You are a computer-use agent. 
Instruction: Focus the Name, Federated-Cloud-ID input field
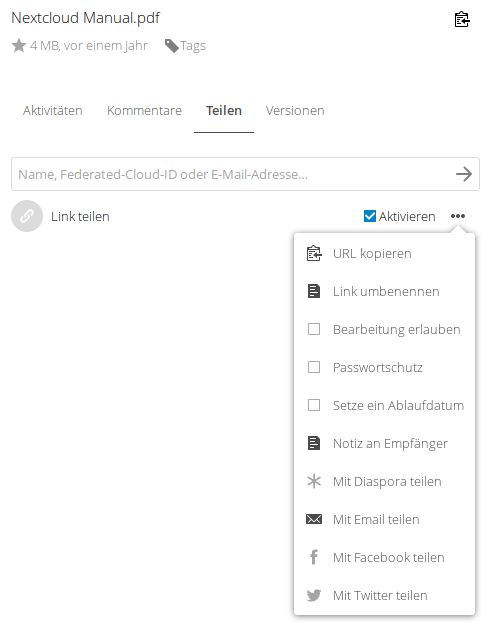[x=234, y=174]
